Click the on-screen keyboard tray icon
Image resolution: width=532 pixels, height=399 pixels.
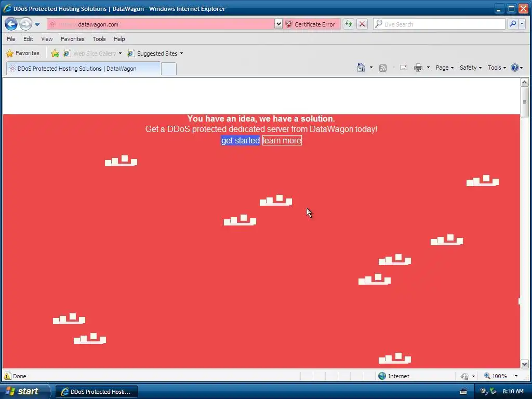pos(463,392)
